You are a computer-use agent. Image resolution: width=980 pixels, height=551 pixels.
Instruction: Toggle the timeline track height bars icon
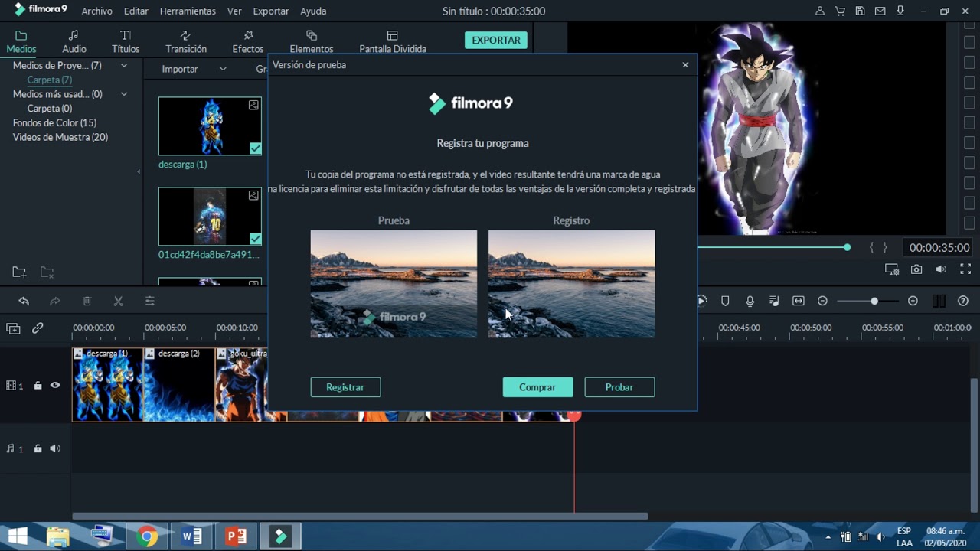point(939,301)
